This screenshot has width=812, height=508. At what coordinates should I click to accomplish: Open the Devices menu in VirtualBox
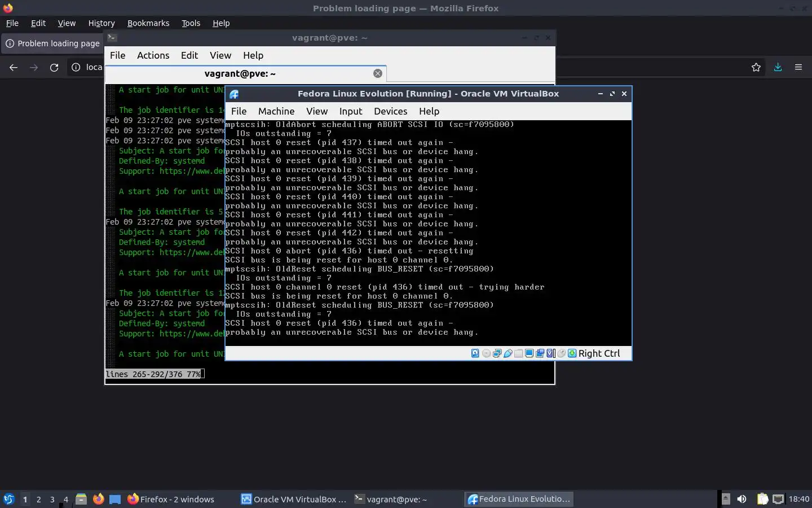(390, 111)
